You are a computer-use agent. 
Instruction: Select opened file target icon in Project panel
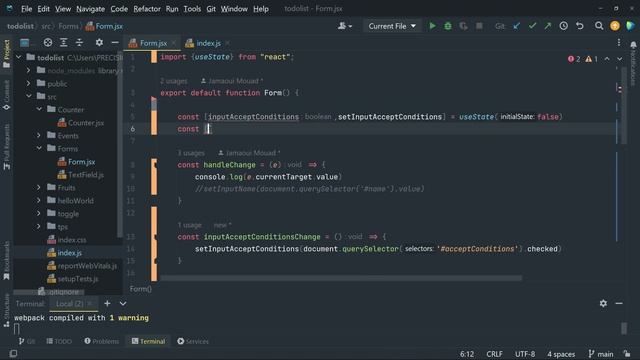[x=48, y=42]
